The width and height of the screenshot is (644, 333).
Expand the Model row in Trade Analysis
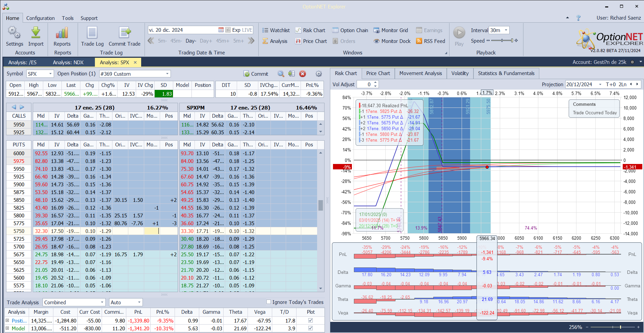[x=7, y=328]
